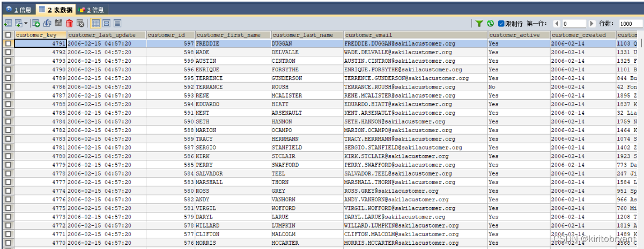Image resolution: width=644 pixels, height=249 pixels.
Task: Click the red trash delete rows icon
Action: pyautogui.click(x=69, y=23)
